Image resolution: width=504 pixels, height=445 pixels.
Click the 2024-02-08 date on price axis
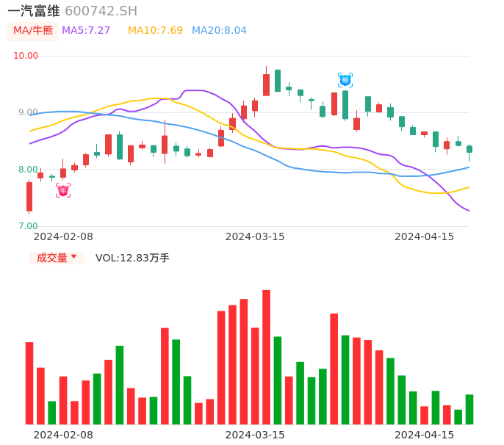click(x=63, y=236)
